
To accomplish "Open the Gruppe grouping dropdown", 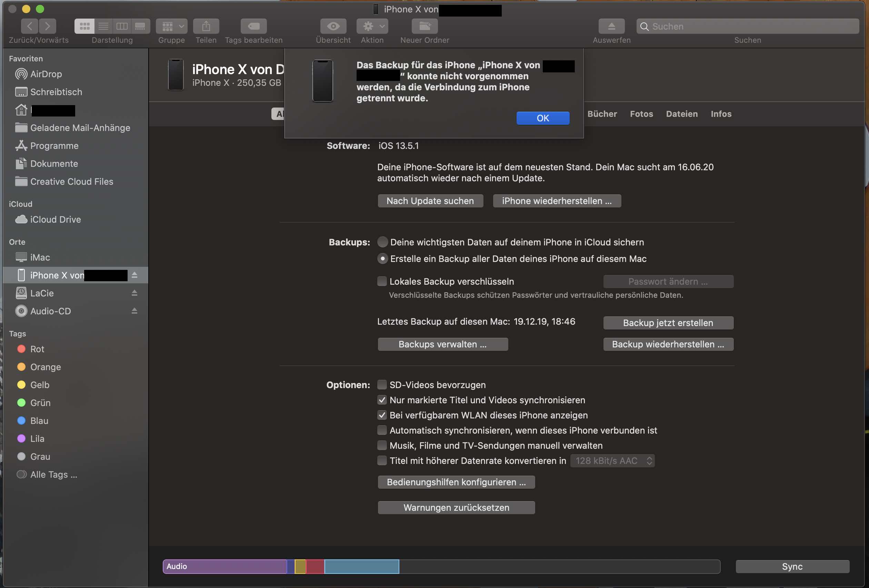I will tap(172, 26).
